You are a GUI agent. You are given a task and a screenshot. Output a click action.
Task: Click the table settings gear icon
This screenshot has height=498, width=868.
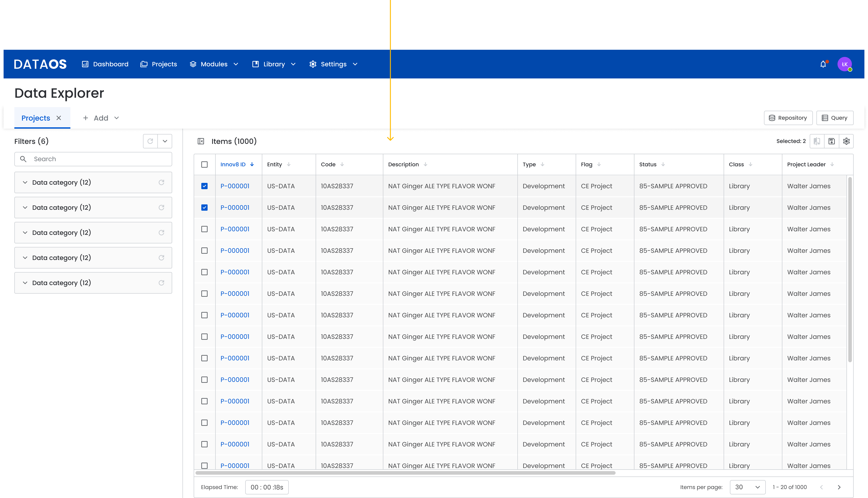click(846, 141)
